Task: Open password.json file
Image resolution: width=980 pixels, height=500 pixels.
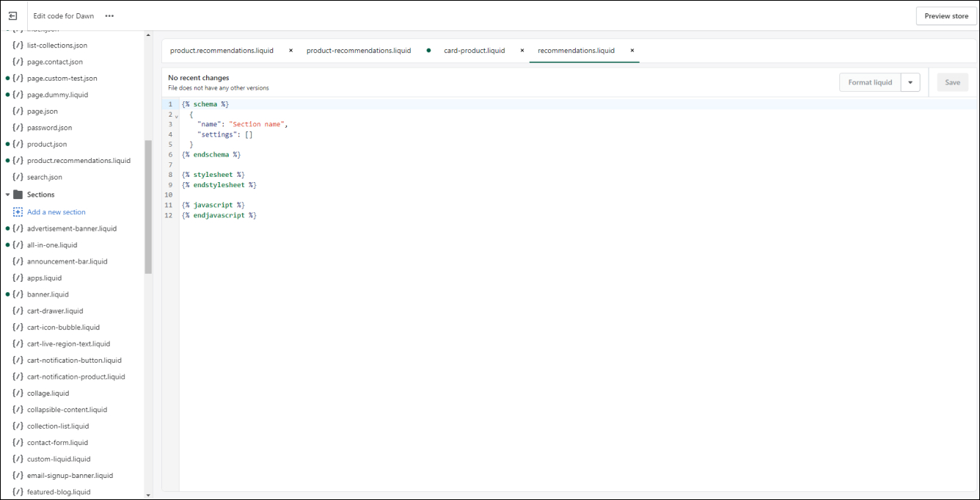Action: [x=50, y=128]
